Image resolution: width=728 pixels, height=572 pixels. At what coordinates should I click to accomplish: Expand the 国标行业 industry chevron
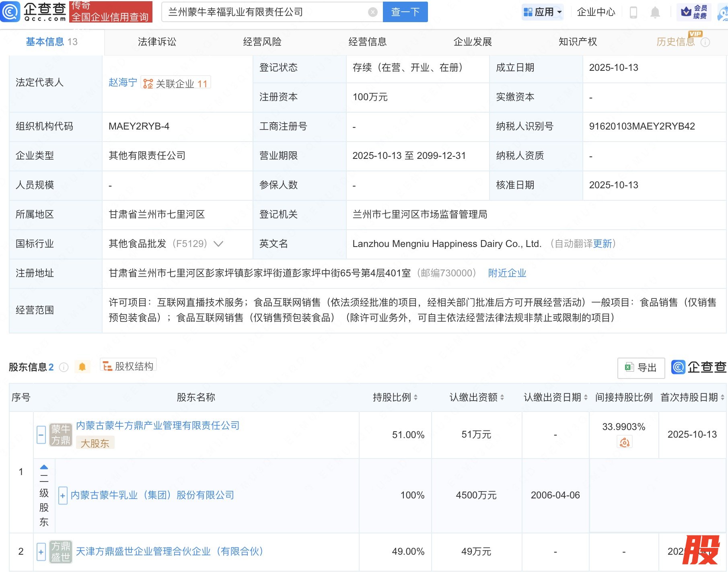(x=218, y=244)
